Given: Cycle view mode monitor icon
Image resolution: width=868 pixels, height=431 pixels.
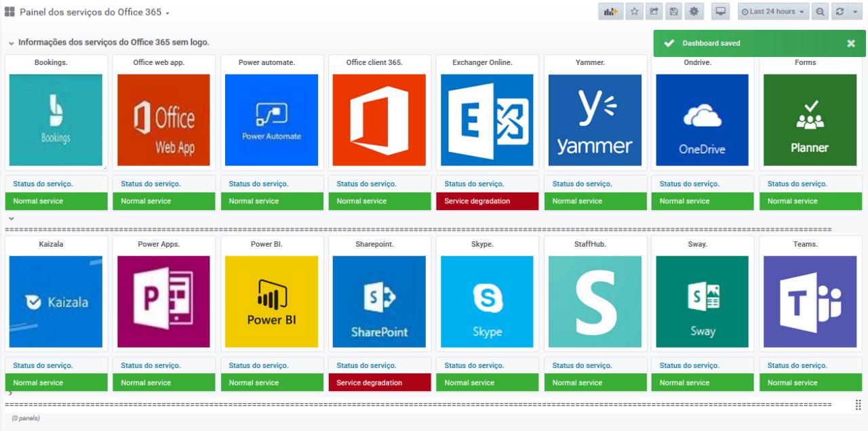Looking at the screenshot, I should pos(721,12).
